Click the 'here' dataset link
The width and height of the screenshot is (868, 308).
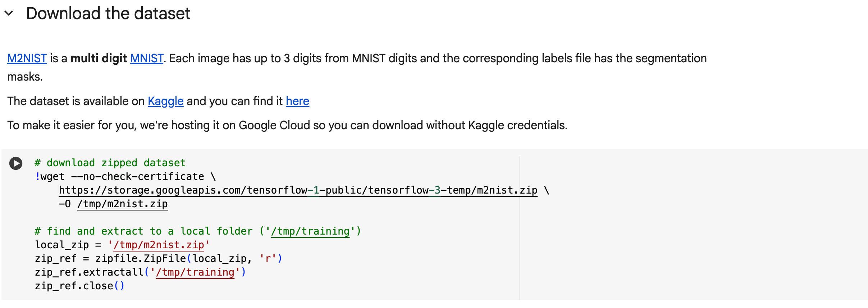(297, 101)
